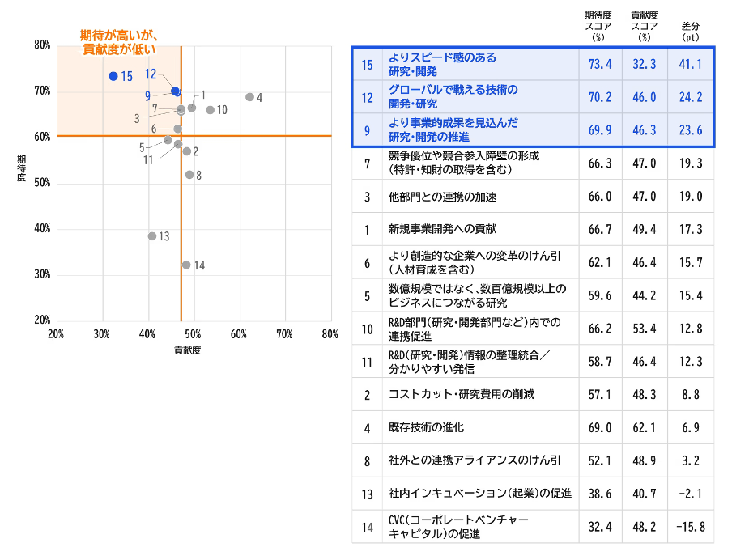Select the gray data point labeled 14
732x560 pixels.
pos(186,265)
